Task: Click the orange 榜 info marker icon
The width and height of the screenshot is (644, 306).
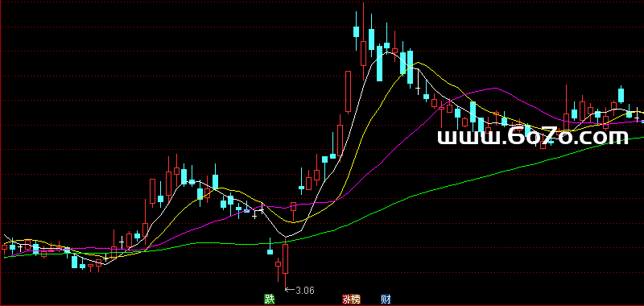Action: point(356,300)
